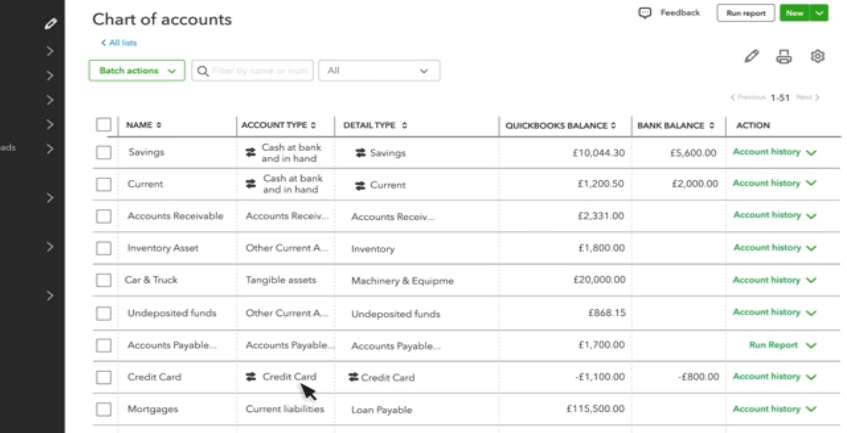Select the Accounts Payable row checkbox

click(103, 345)
